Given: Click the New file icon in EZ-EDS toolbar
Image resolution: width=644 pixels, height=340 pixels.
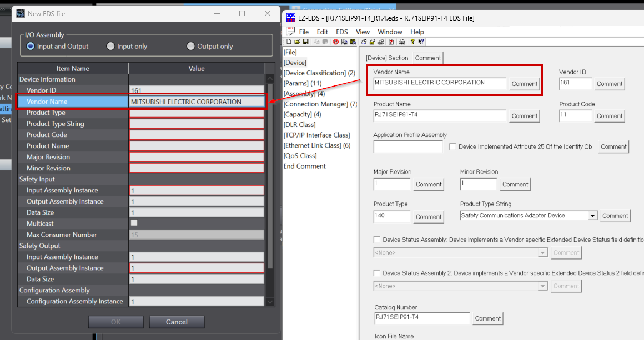Looking at the screenshot, I should [289, 42].
